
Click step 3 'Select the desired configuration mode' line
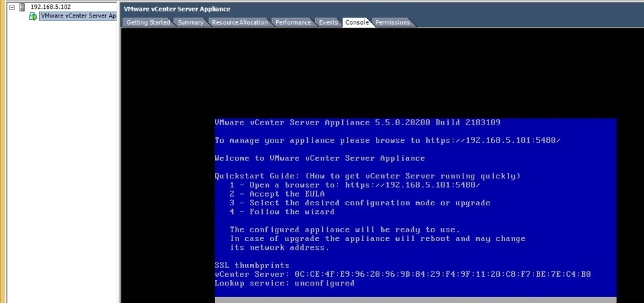pos(360,203)
